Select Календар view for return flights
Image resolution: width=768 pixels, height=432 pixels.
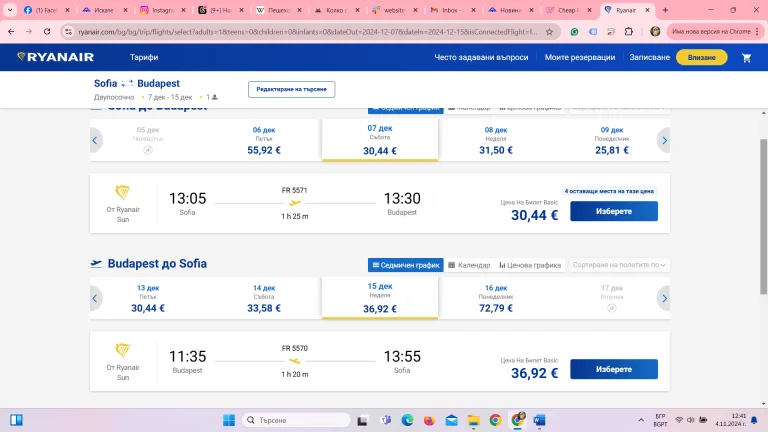pos(469,265)
